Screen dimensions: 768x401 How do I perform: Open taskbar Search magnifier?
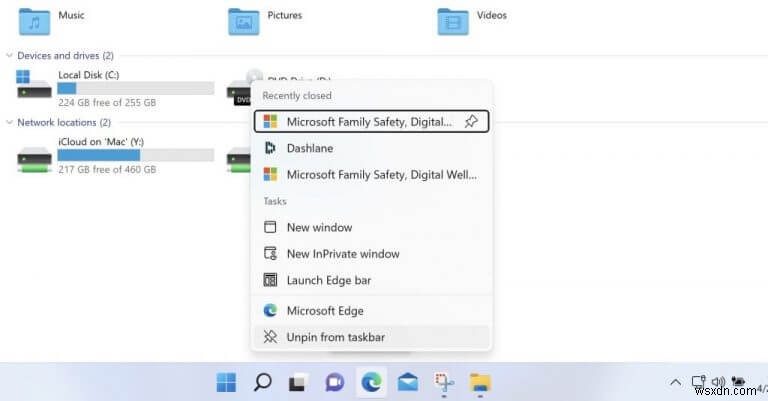click(263, 382)
